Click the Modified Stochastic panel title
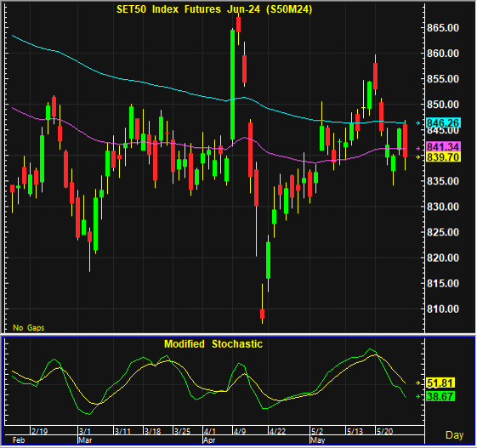 coord(213,344)
